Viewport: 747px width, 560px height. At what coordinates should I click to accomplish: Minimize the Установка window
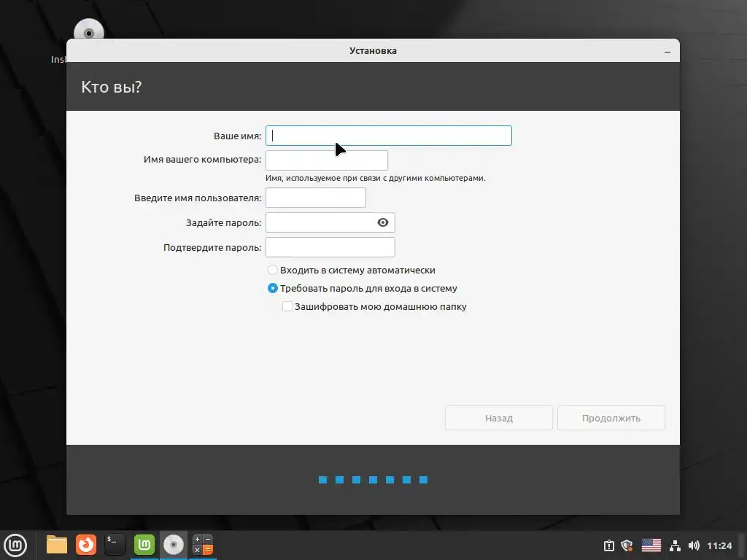tap(667, 52)
